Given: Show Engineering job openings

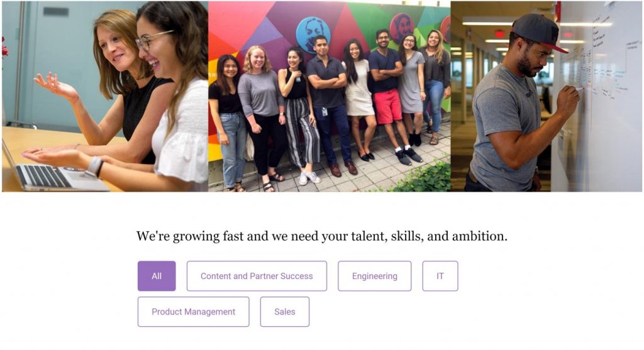Looking at the screenshot, I should tap(375, 276).
